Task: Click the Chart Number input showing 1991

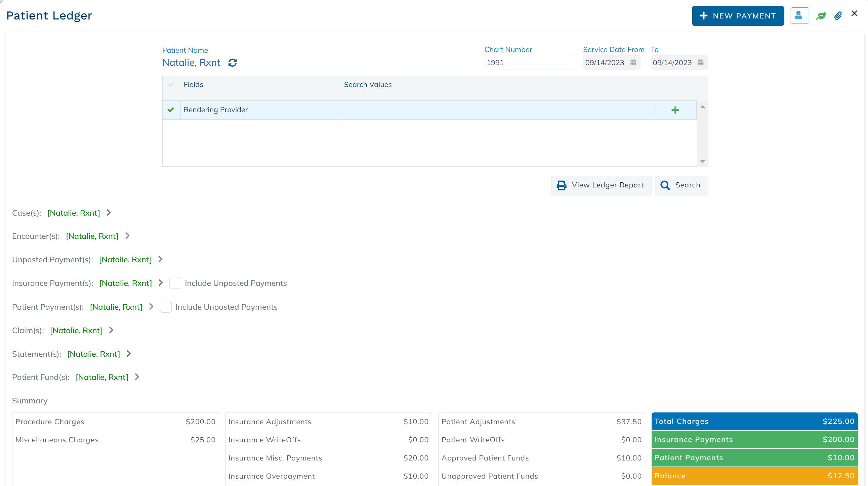Action: [x=530, y=62]
